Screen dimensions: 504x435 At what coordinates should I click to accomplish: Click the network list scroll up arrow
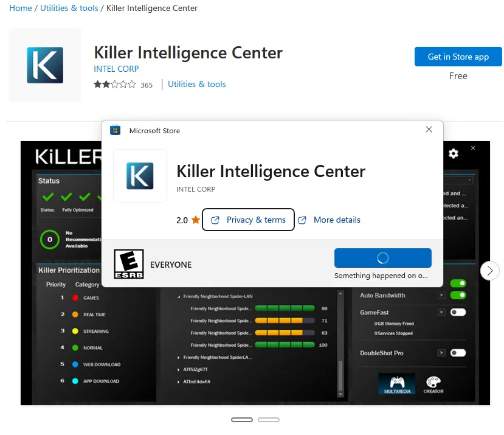click(340, 293)
